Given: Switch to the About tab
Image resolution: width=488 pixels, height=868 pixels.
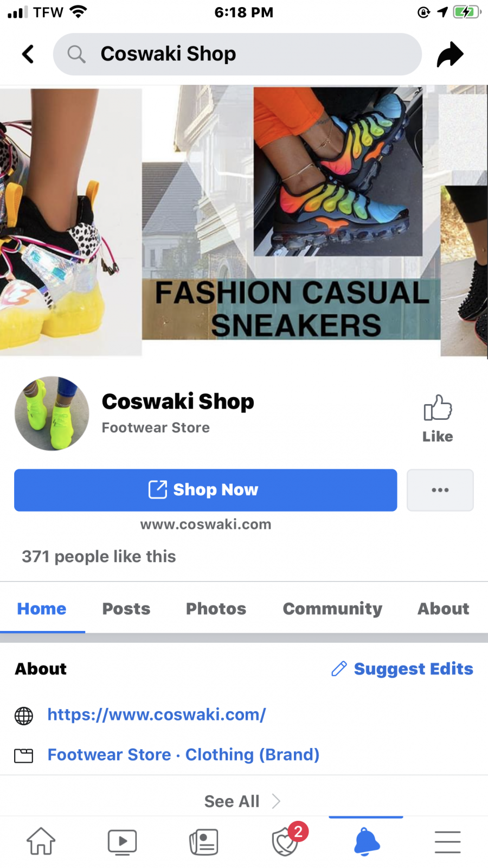Looking at the screenshot, I should 443,609.
